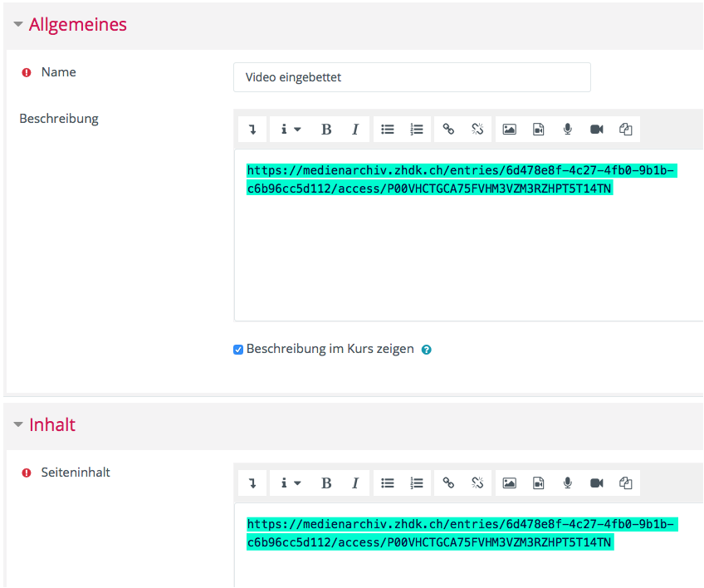Collapse the Allgemeines section
Image resolution: width=704 pixels, height=588 pixels.
[x=18, y=25]
